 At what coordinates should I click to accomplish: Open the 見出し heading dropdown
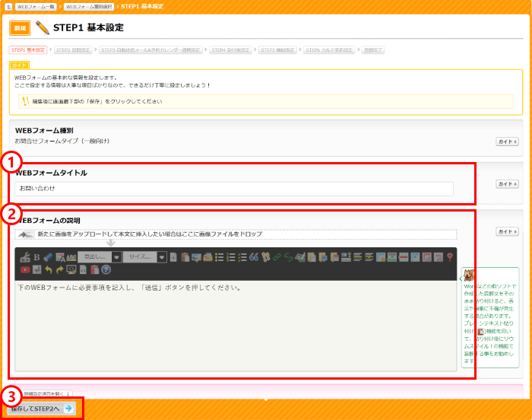(100, 257)
